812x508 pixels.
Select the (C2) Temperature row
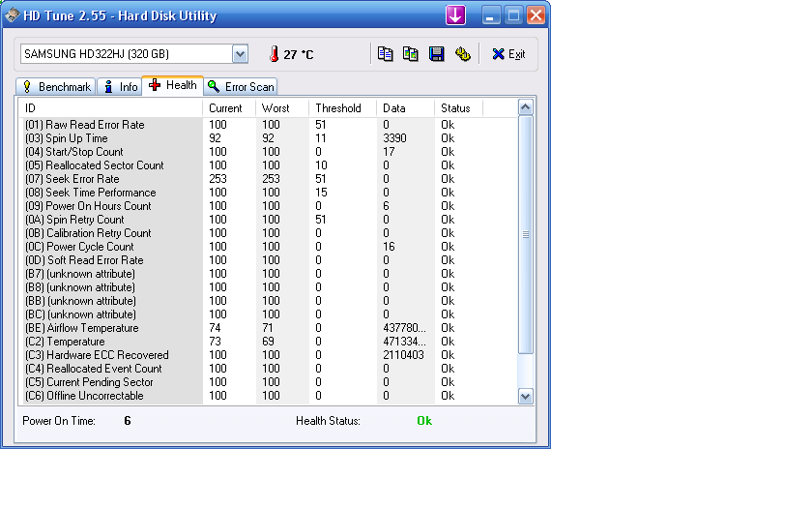[268, 341]
